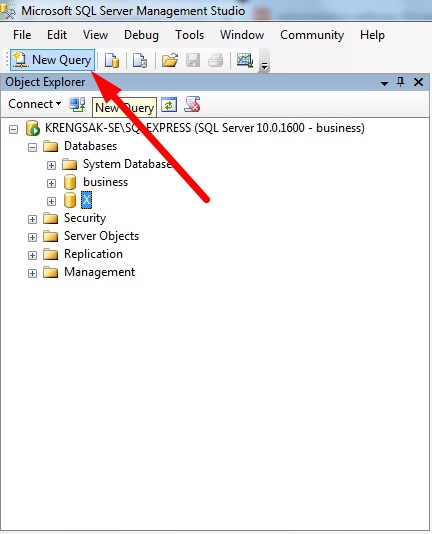
Task: Open the Help menu
Action: coord(372,35)
